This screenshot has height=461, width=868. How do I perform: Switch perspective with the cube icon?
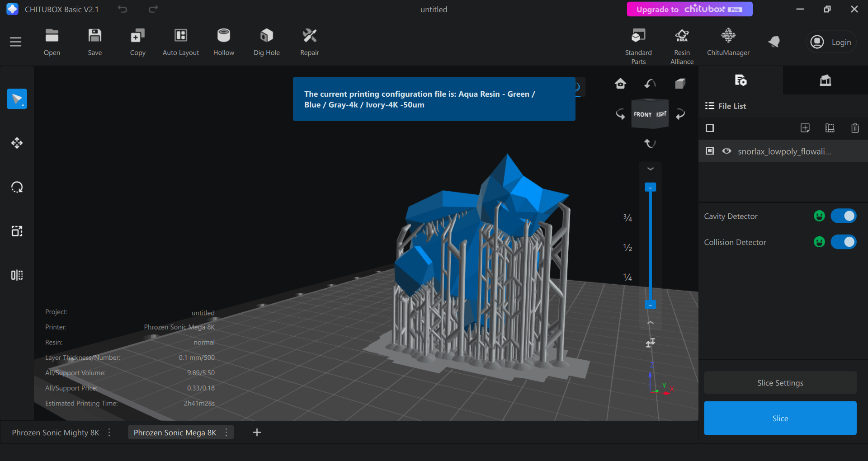pyautogui.click(x=680, y=84)
